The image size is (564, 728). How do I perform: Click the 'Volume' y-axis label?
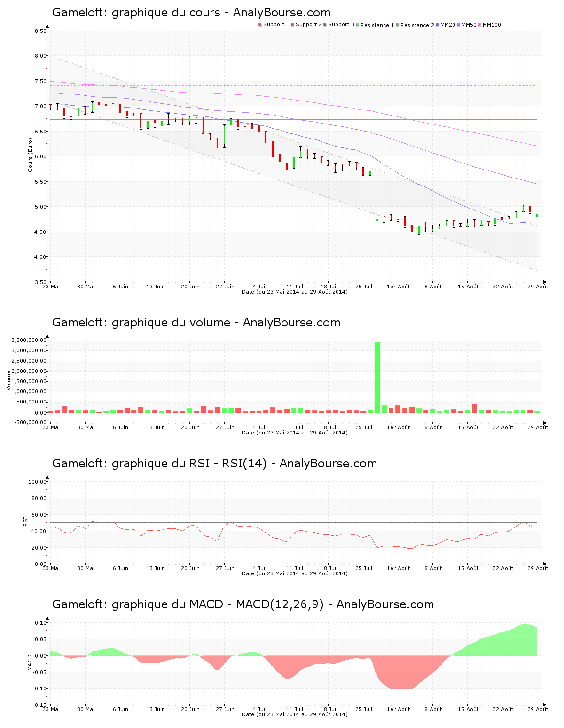tap(8, 380)
